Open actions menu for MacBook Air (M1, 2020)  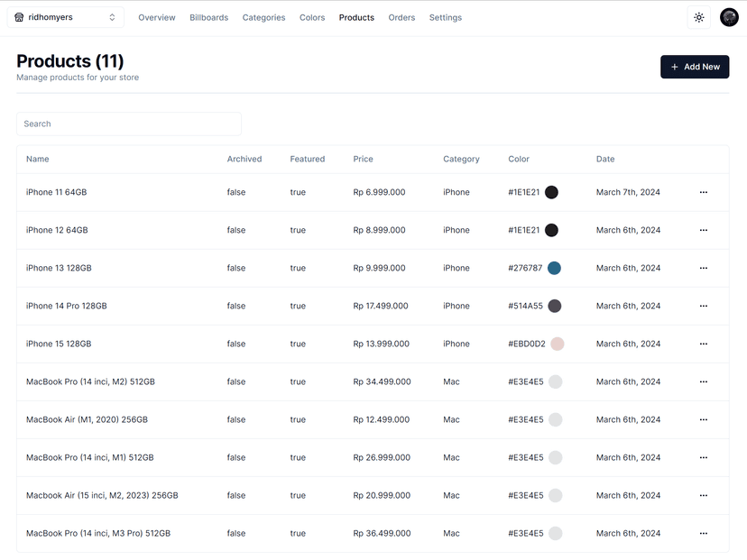tap(703, 419)
